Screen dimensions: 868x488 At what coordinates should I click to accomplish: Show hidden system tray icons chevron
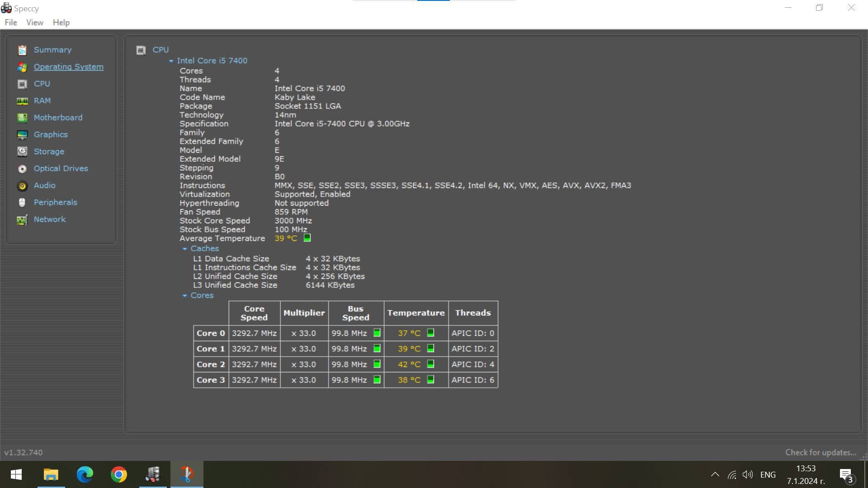click(715, 474)
